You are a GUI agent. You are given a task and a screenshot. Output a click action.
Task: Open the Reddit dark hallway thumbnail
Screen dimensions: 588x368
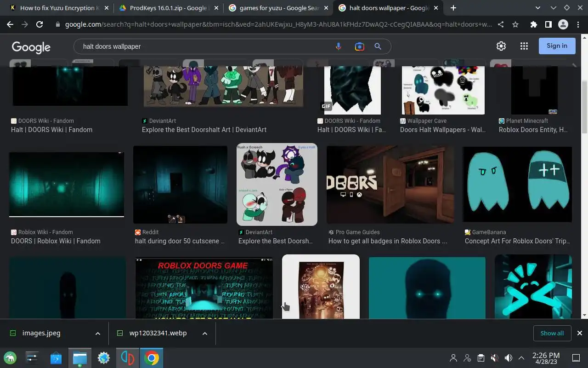(x=180, y=184)
